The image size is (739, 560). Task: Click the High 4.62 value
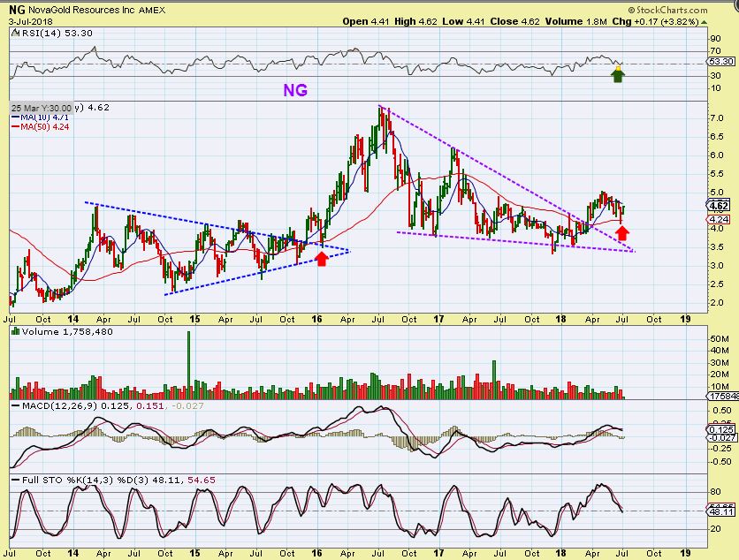coord(415,21)
